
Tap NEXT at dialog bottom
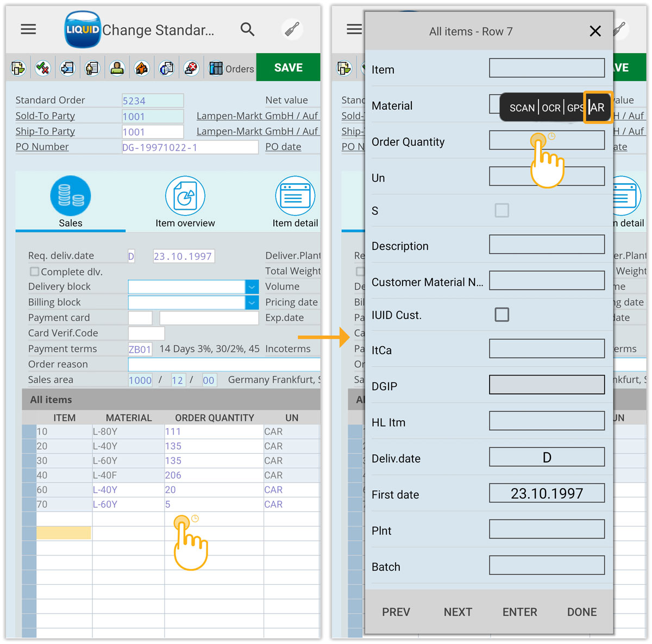pos(457,612)
